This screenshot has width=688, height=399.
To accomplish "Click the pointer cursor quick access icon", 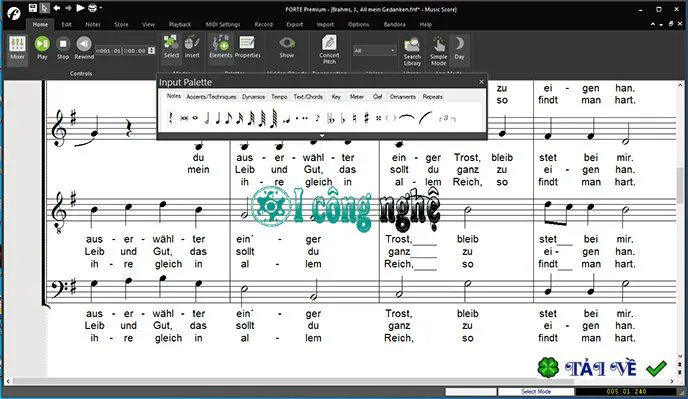I will pyautogui.click(x=44, y=8).
